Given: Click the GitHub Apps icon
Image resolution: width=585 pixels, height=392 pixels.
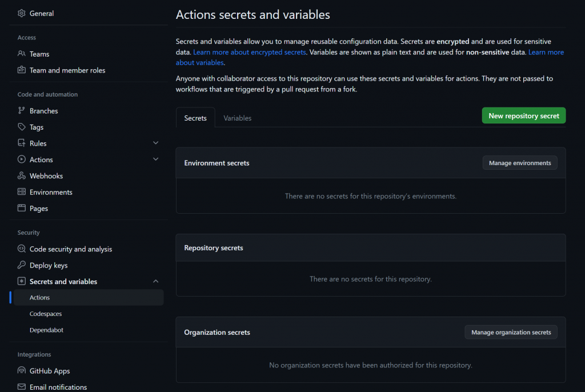Looking at the screenshot, I should pos(22,371).
